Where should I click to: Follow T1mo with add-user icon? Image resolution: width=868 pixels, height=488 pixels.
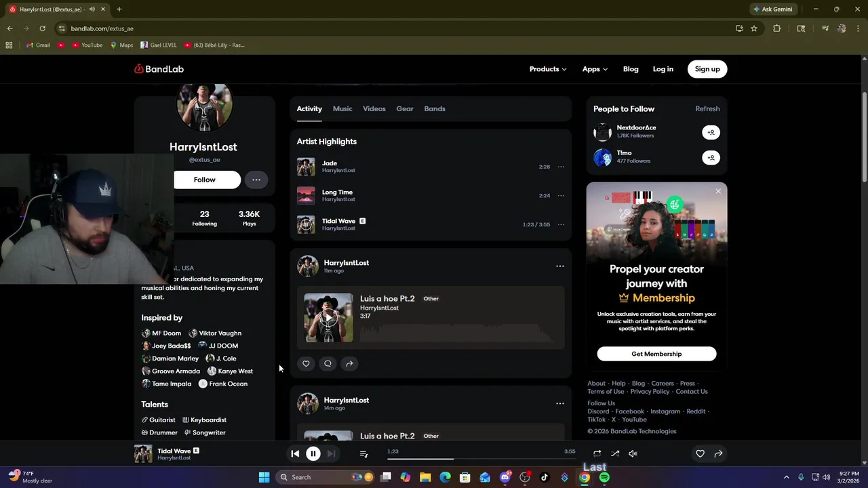711,158
